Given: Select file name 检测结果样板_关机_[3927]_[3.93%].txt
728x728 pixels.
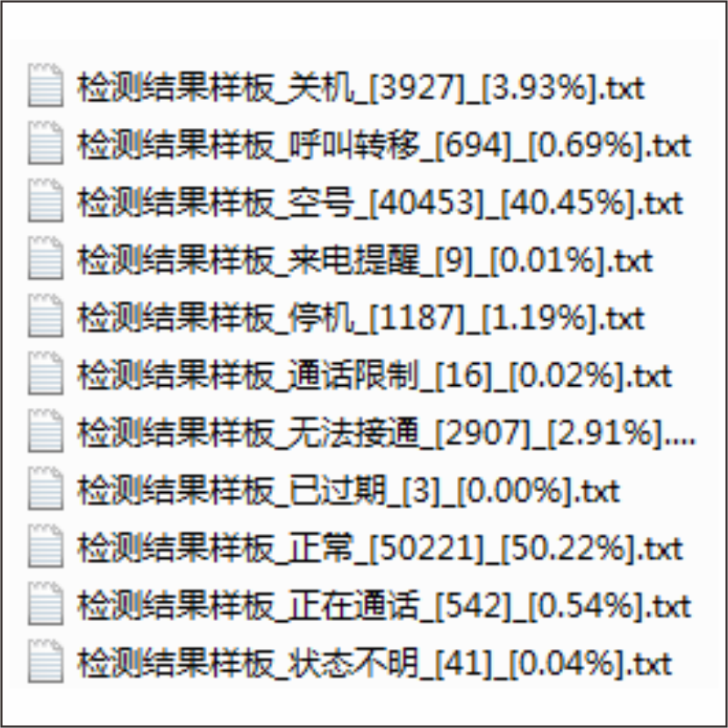Looking at the screenshot, I should (360, 88).
